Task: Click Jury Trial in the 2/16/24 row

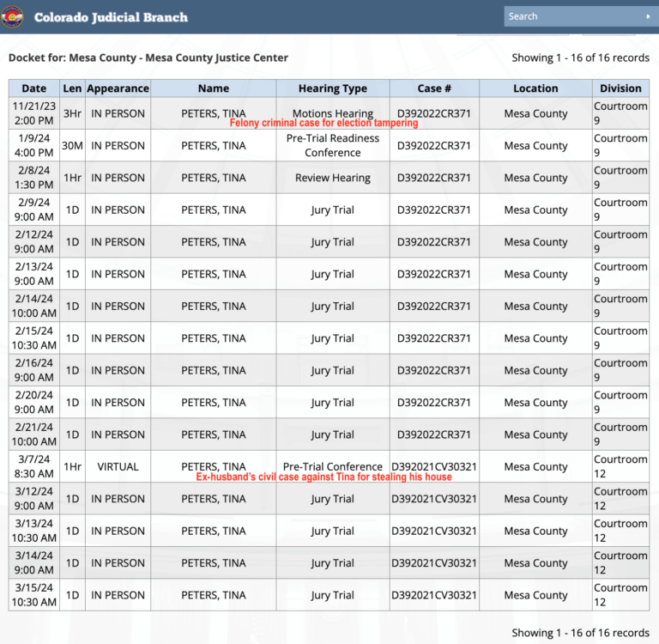Action: pos(333,370)
